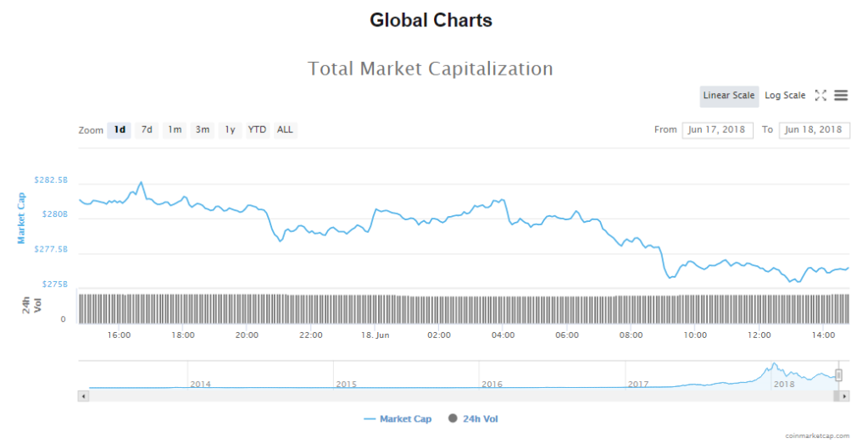Click the navigator horizontal scrollbar track
868x443 pixels.
(458, 396)
